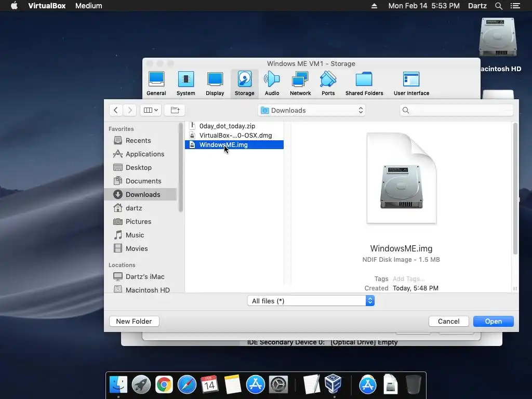Open Notification Center in menu bar
Screen dimensions: 532x399
click(x=515, y=6)
